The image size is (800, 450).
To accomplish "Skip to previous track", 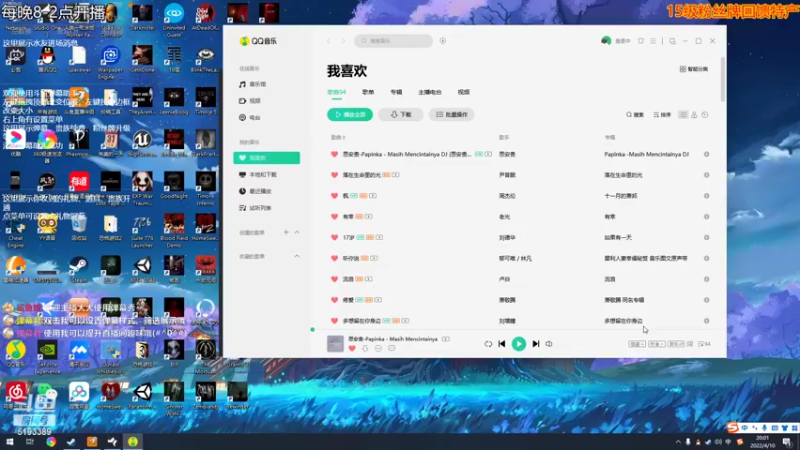I will pyautogui.click(x=502, y=344).
